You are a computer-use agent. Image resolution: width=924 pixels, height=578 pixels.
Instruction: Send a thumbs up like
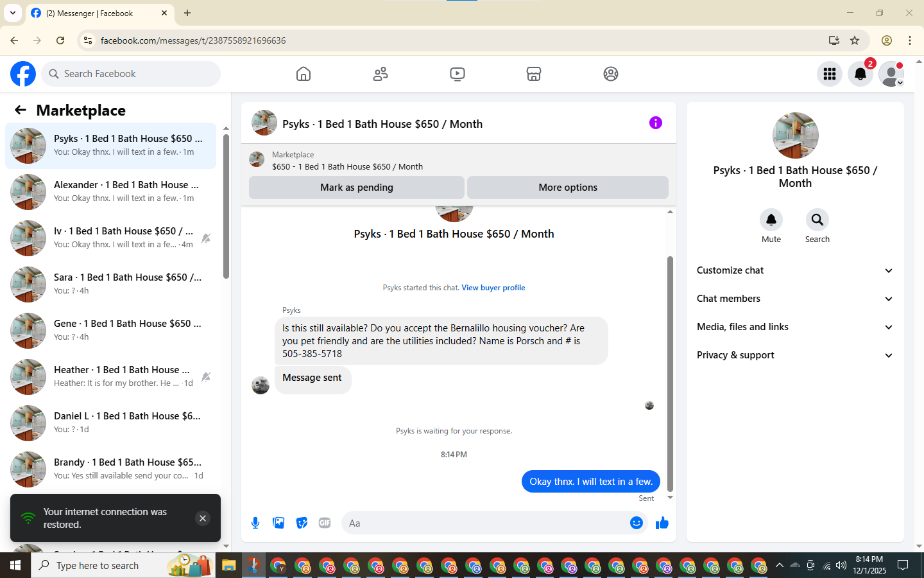point(662,523)
